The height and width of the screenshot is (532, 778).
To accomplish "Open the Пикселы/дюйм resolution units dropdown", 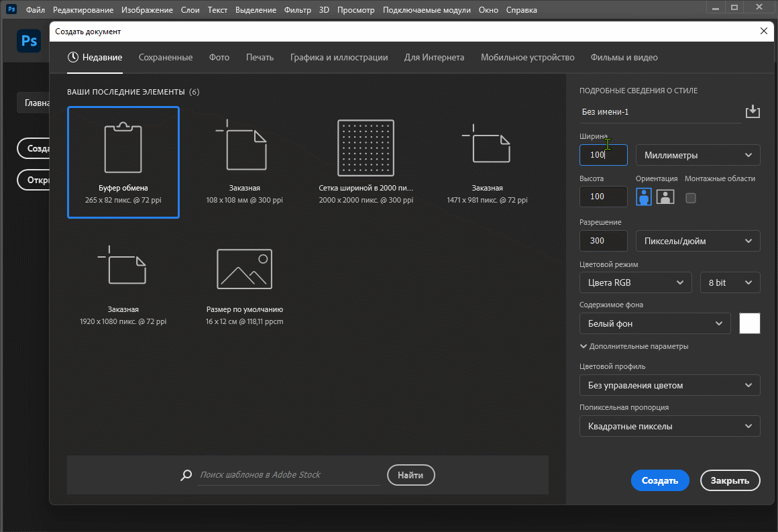I will click(x=698, y=242).
